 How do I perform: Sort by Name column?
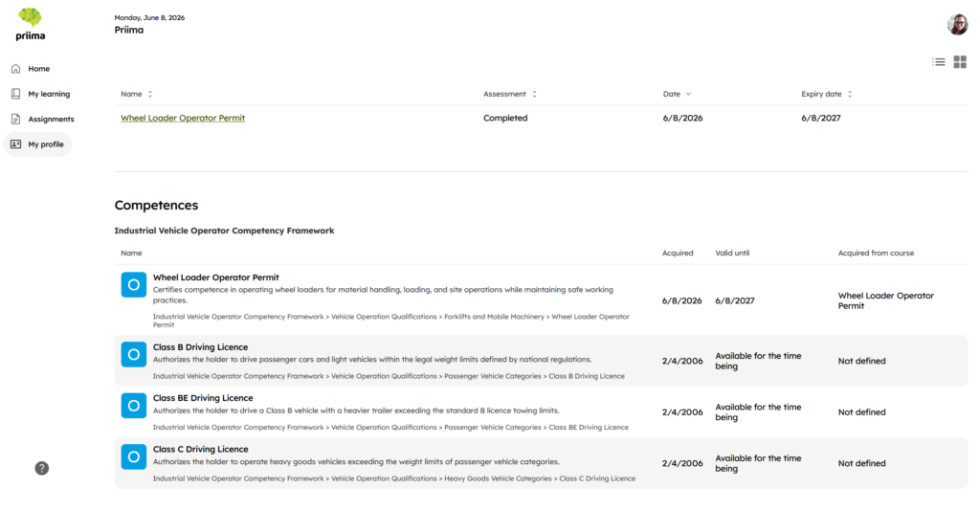[x=136, y=94]
